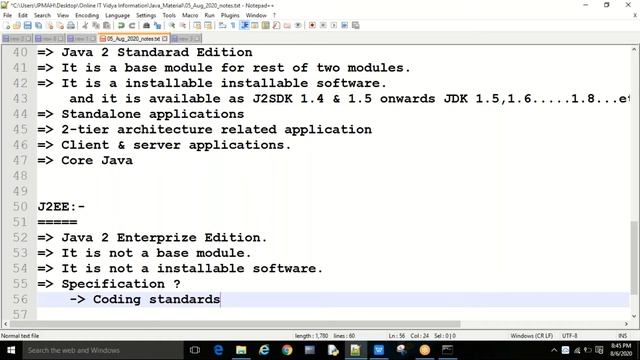
Task: Open Find with the binoculars icon
Action: [146, 25]
